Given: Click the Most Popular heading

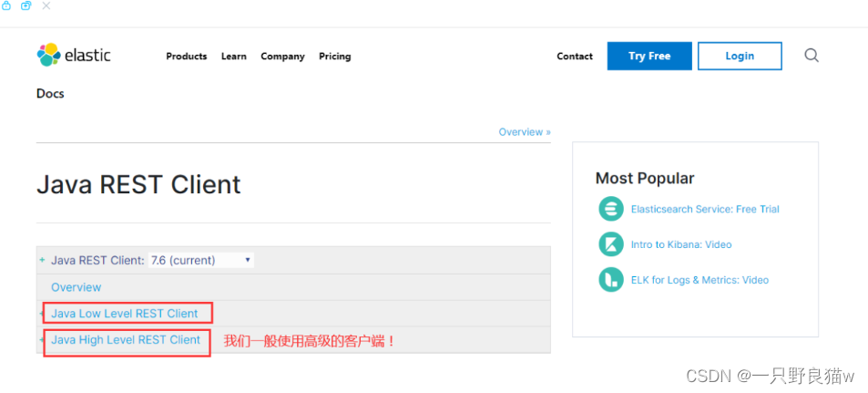Looking at the screenshot, I should [x=645, y=179].
